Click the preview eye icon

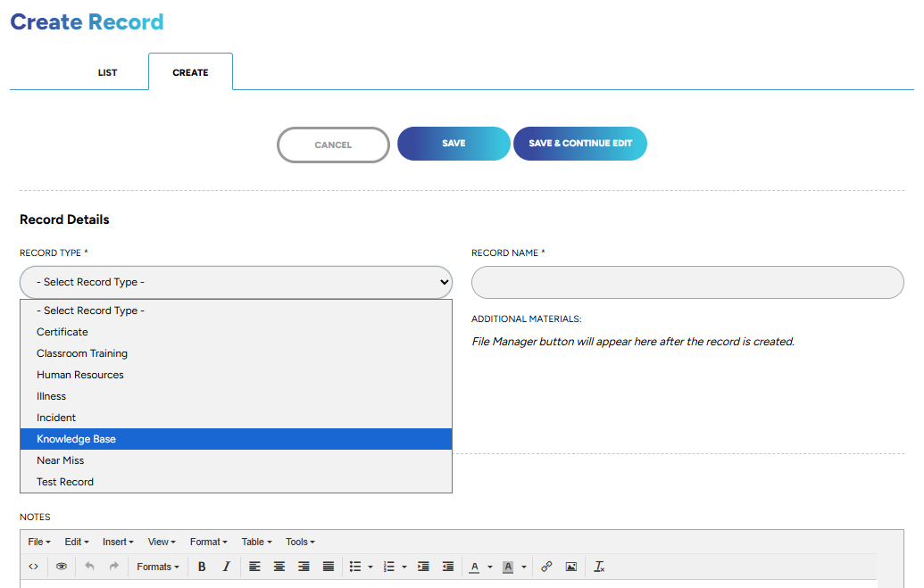pos(62,567)
